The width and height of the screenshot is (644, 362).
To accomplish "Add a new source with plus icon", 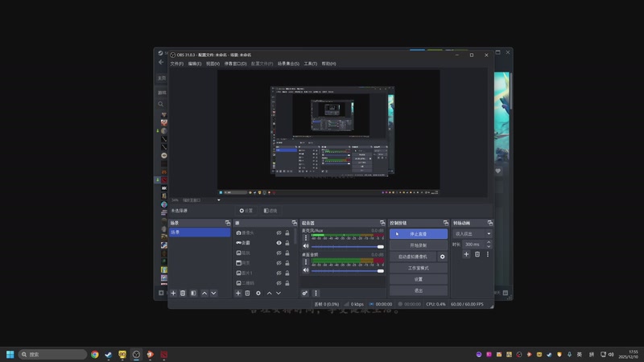I will 238,294.
